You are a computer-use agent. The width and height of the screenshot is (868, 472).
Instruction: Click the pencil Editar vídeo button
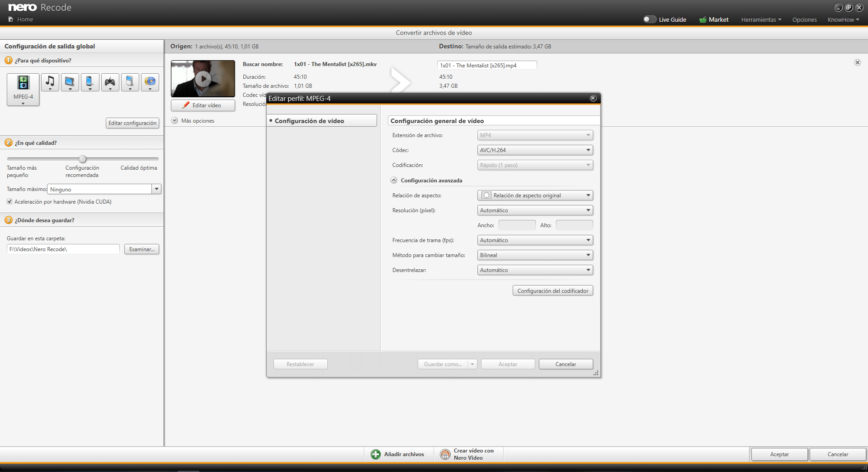click(x=203, y=105)
